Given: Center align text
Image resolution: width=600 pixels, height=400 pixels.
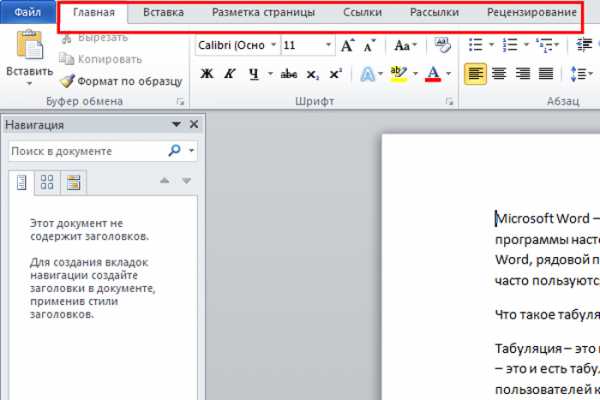Looking at the screenshot, I should [x=499, y=73].
